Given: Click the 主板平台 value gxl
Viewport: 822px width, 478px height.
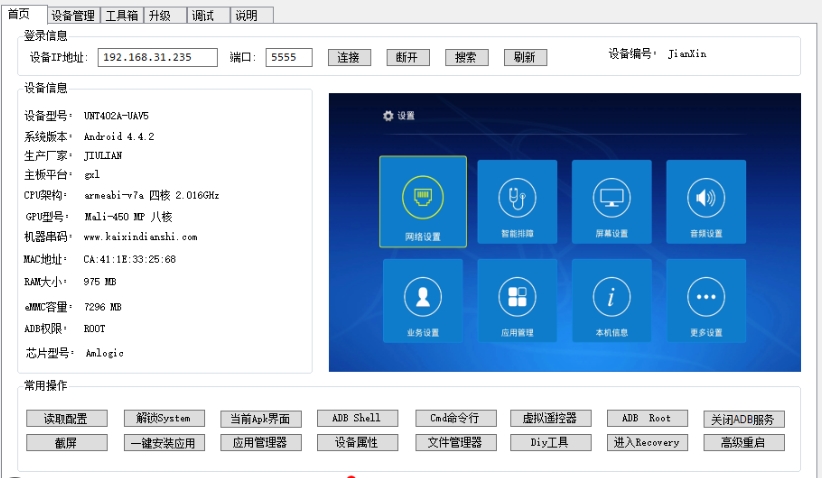Looking at the screenshot, I should pyautogui.click(x=92, y=175).
